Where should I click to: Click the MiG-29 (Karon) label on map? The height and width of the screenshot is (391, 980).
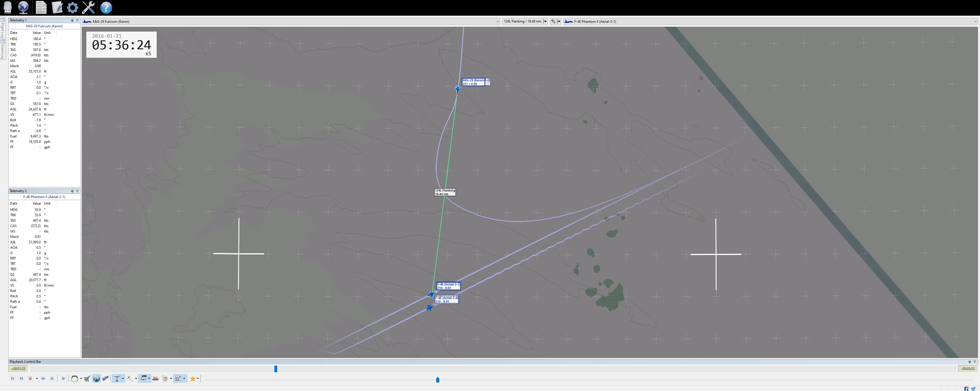(x=473, y=82)
